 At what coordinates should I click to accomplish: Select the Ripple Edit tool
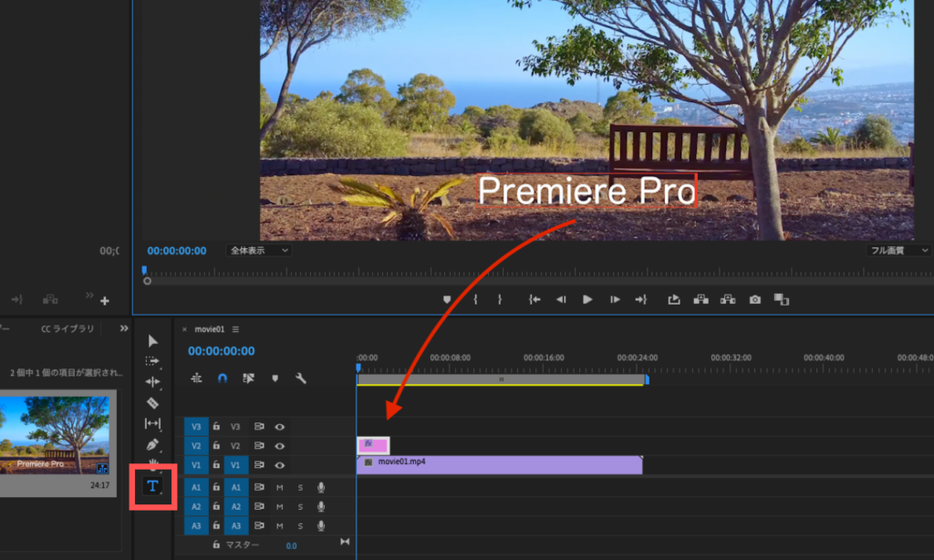click(152, 382)
